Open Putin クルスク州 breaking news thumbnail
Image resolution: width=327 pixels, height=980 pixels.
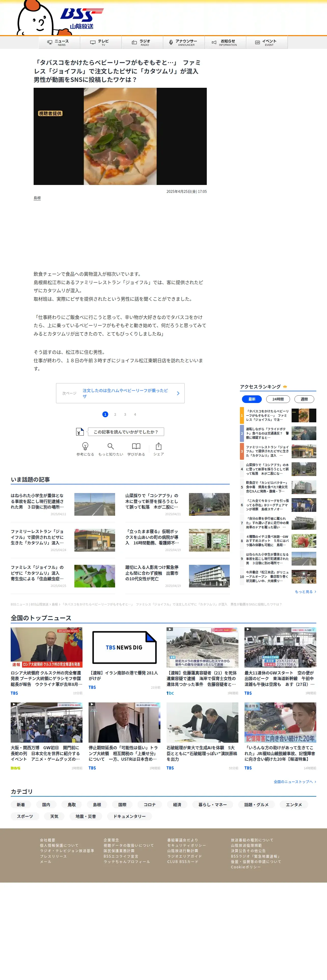pos(46,647)
